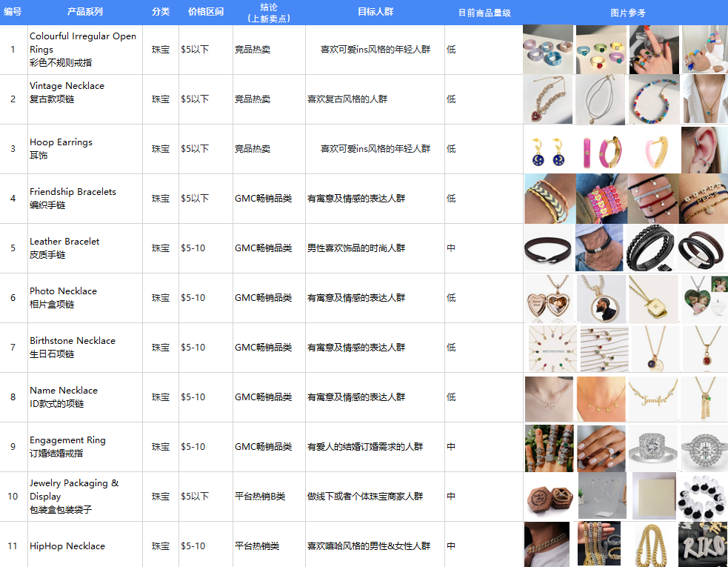Open the blue moon drop earrings image

548,153
